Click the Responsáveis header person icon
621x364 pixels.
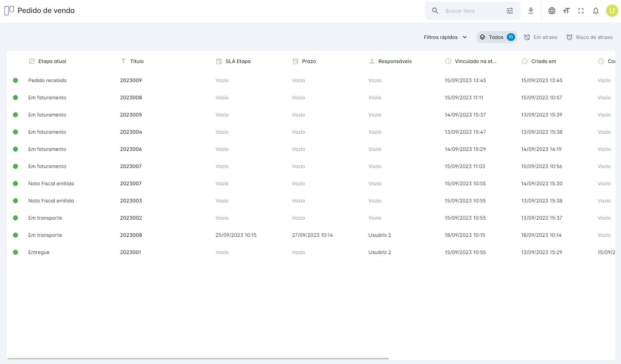point(372,61)
